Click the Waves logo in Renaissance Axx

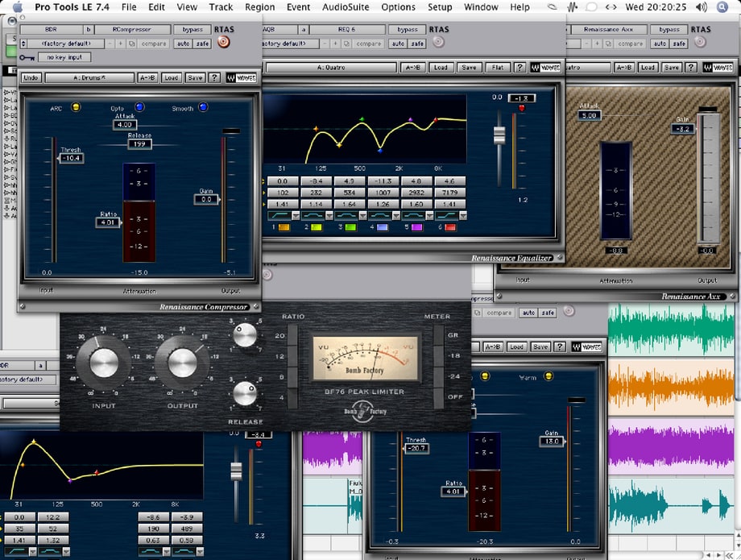pyautogui.click(x=718, y=68)
